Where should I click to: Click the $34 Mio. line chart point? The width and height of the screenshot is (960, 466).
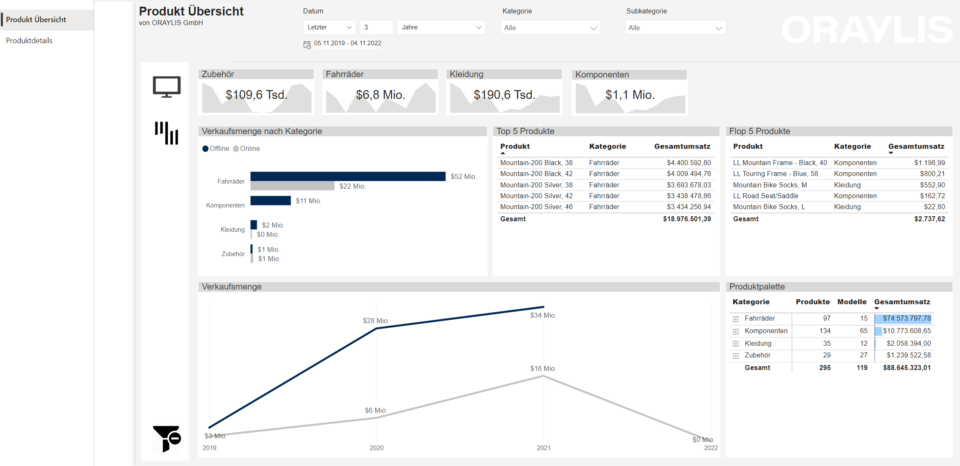point(543,307)
